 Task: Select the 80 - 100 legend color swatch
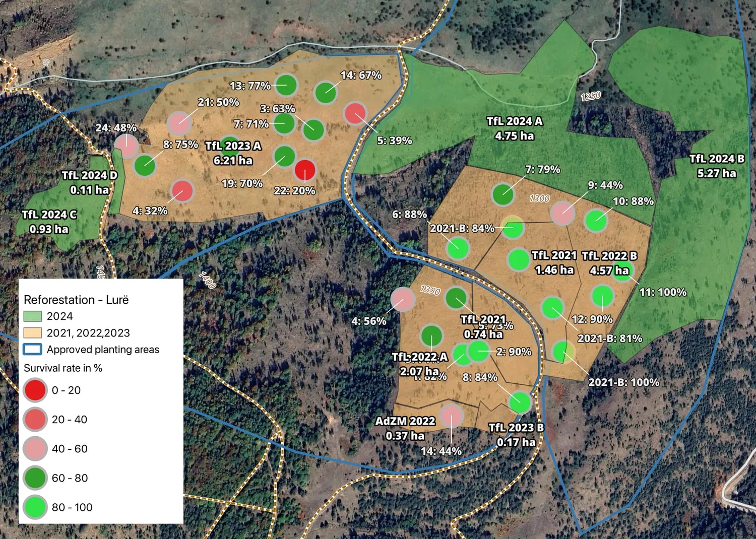coord(35,508)
